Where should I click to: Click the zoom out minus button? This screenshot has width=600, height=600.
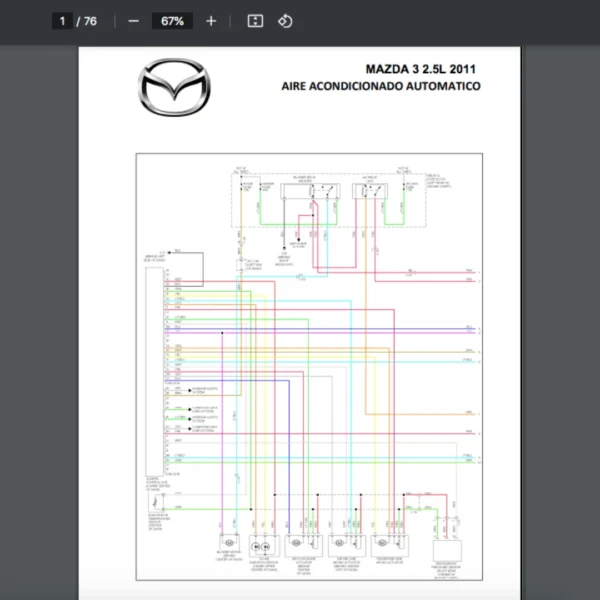pos(133,21)
